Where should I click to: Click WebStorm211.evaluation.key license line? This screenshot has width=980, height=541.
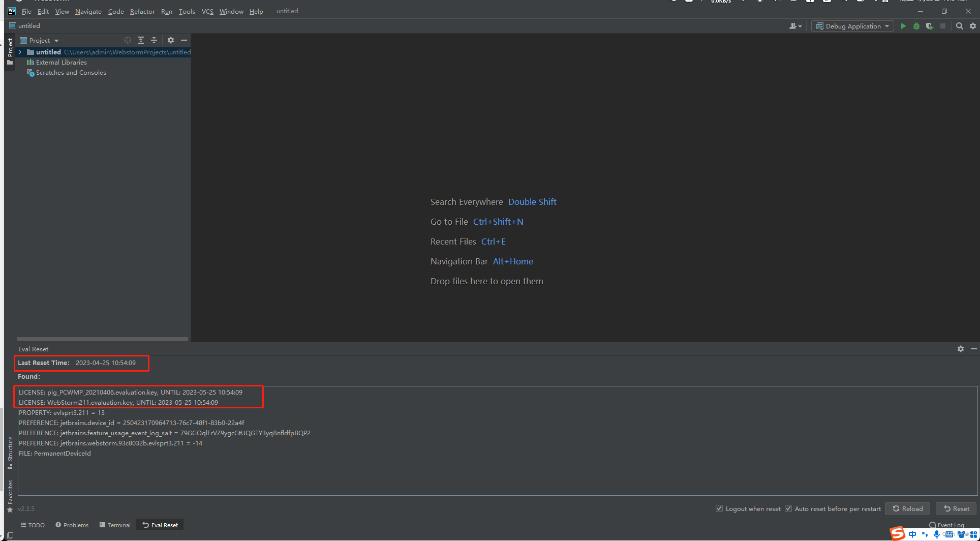[118, 402]
